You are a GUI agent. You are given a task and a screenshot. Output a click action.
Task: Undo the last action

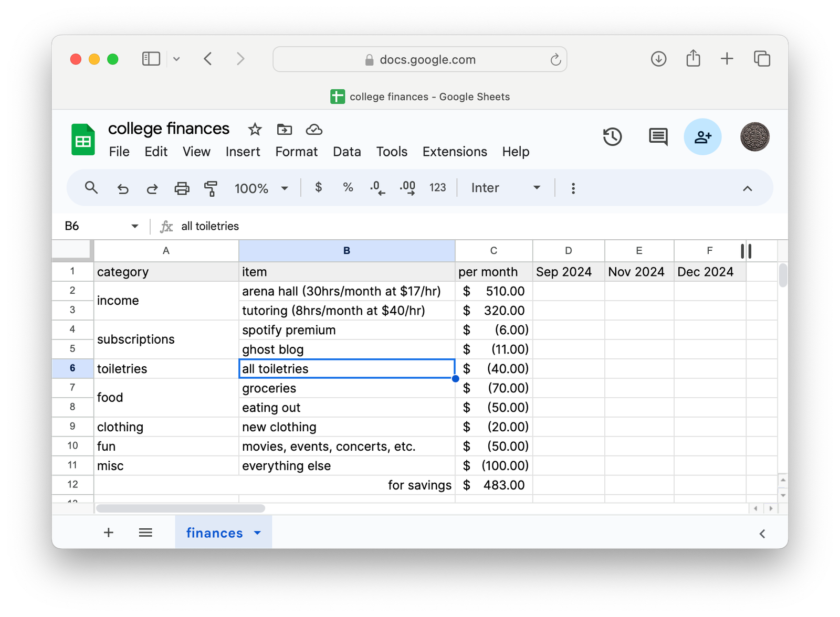[x=122, y=188]
